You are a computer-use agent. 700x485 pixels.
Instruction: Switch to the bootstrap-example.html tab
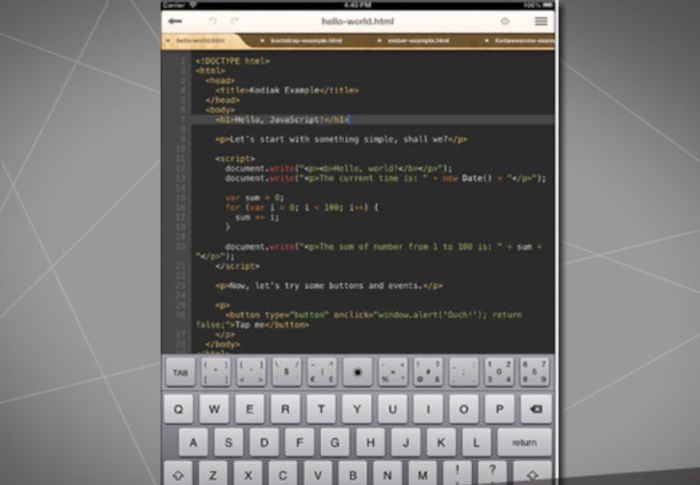click(306, 41)
